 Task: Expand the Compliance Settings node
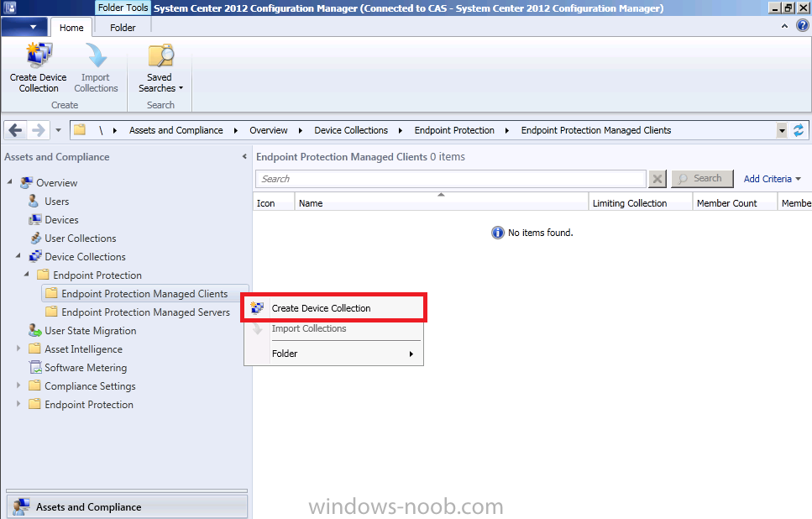[18, 385]
